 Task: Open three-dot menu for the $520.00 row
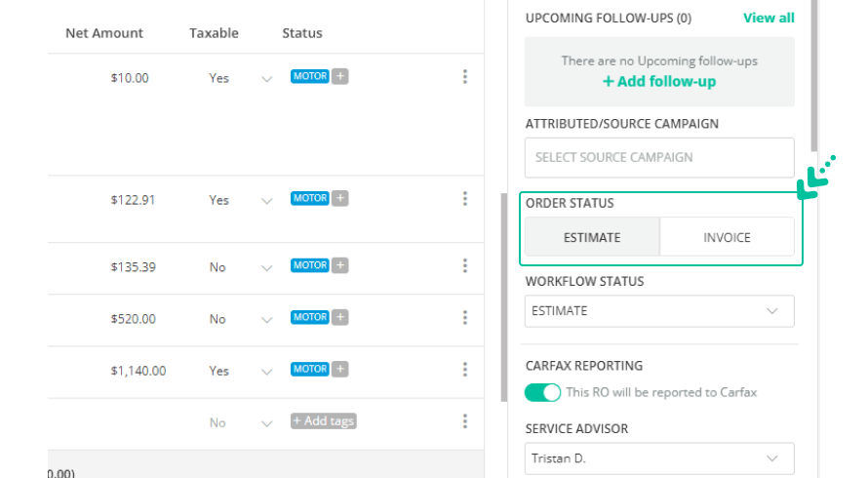(465, 318)
